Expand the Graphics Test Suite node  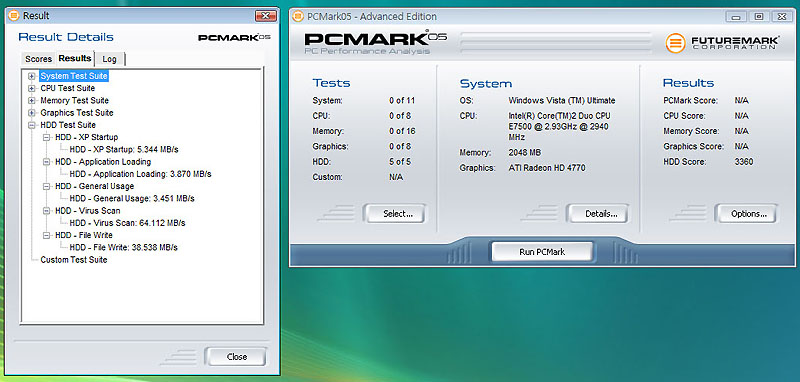click(32, 113)
